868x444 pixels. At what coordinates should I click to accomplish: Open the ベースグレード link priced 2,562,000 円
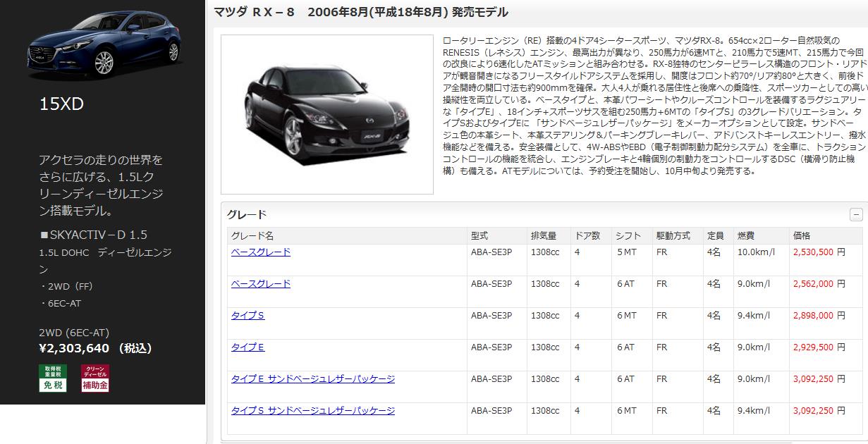[x=261, y=284]
